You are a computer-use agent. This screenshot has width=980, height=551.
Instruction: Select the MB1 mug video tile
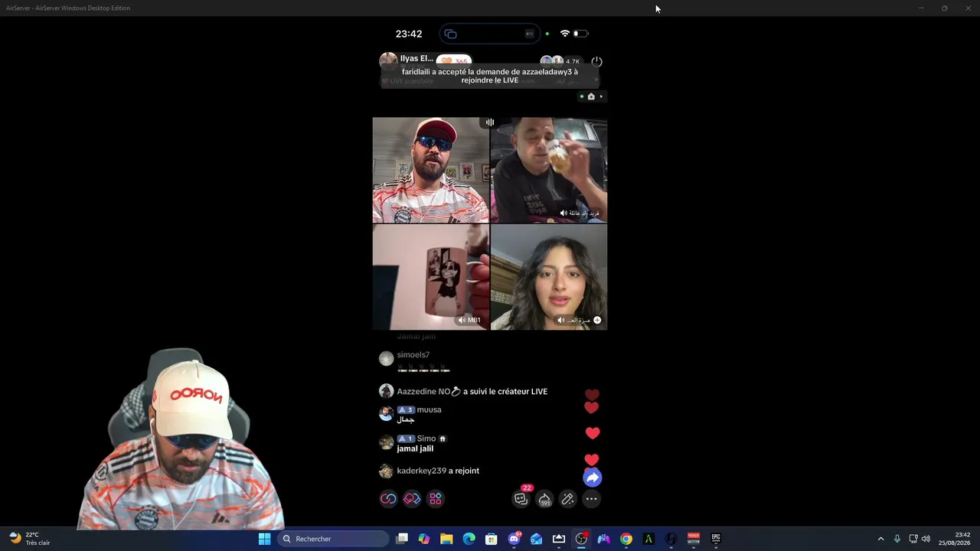tap(430, 277)
